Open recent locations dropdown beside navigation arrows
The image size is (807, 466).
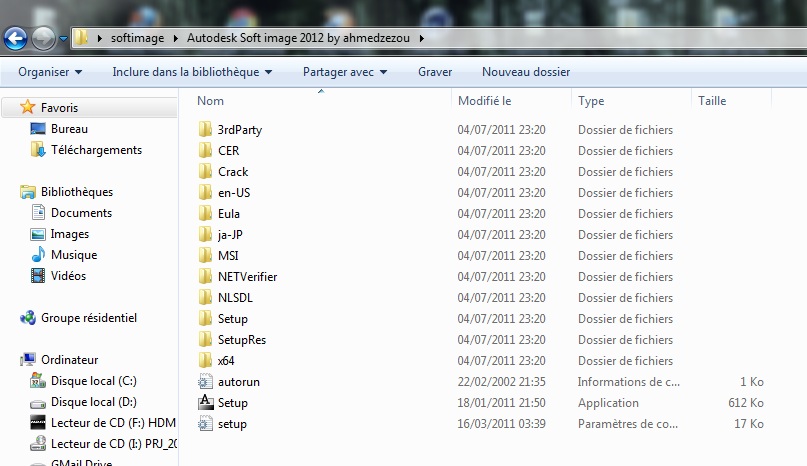[63, 39]
